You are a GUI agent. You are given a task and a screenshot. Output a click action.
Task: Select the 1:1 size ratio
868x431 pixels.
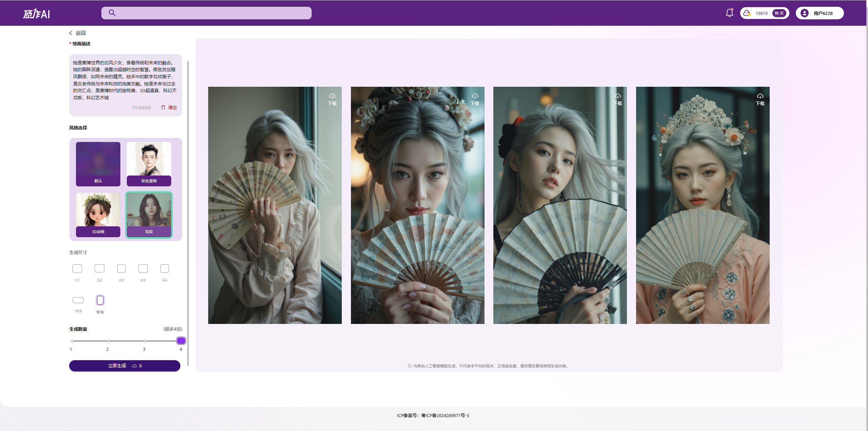[77, 269]
